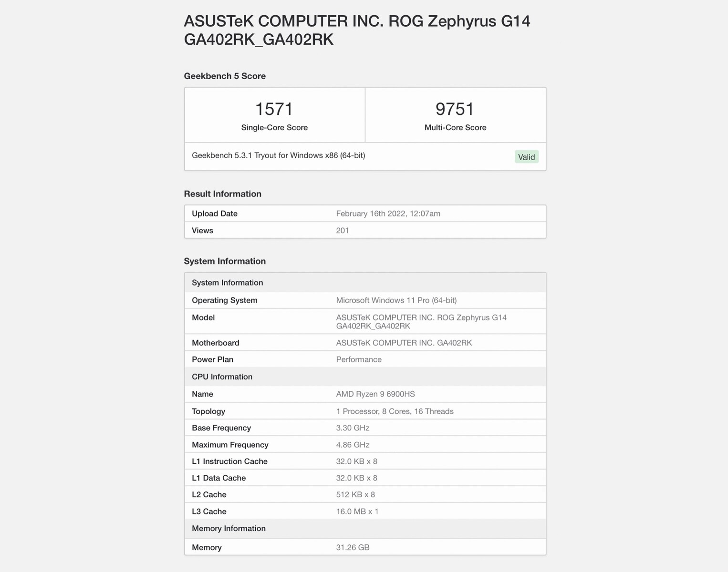Click the Result Information heading
Viewport: 728px width, 572px height.
pyautogui.click(x=222, y=194)
